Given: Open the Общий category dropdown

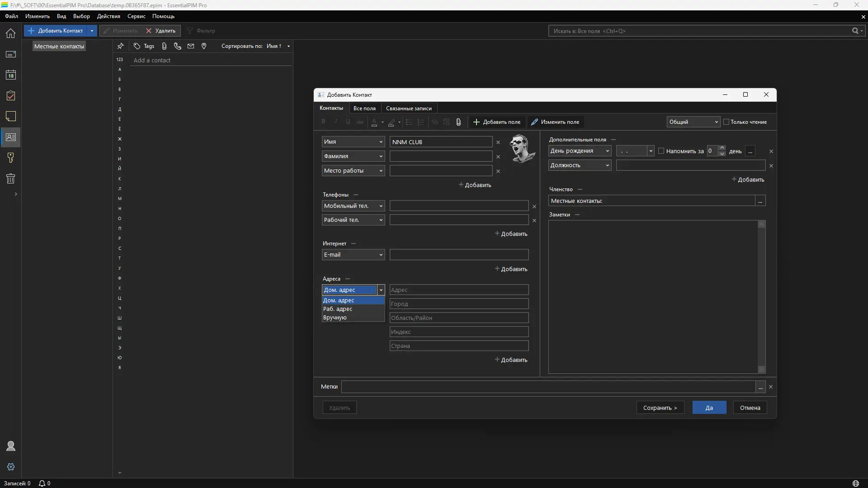Looking at the screenshot, I should [x=693, y=122].
